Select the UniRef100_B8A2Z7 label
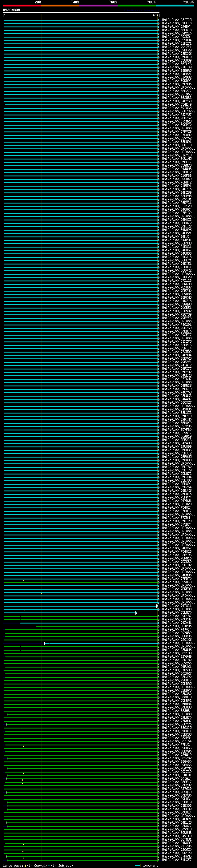197x868 pixels. (177, 91)
